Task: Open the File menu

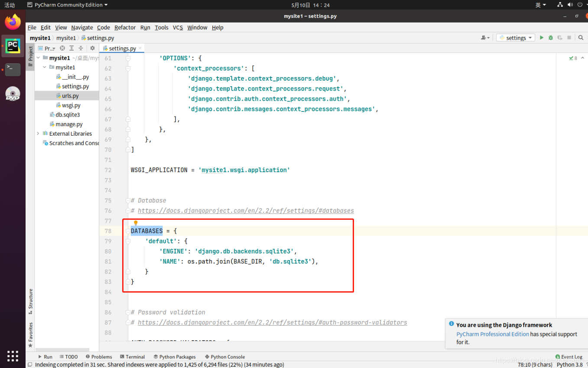Action: coord(32,27)
